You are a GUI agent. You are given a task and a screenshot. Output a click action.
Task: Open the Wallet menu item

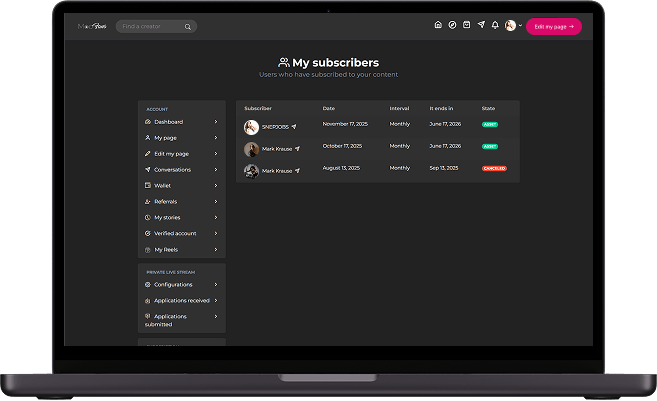click(181, 186)
